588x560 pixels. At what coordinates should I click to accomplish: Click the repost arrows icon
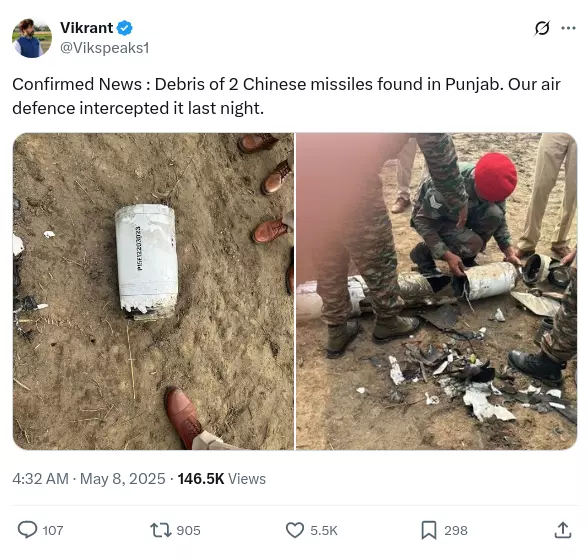(x=160, y=530)
